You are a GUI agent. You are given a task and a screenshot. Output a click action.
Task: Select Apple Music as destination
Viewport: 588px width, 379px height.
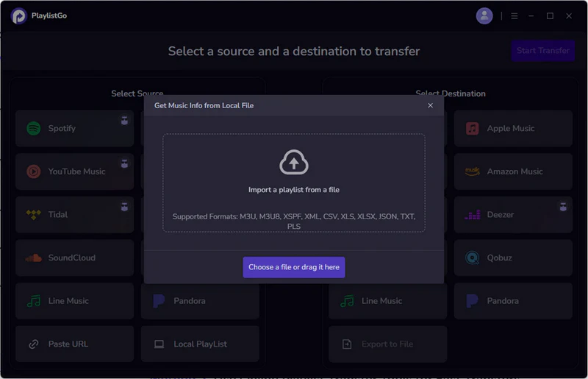pyautogui.click(x=513, y=128)
